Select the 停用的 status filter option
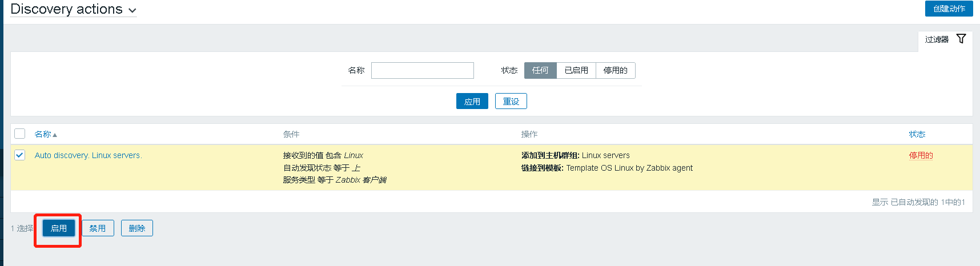This screenshot has width=980, height=266. 615,70
